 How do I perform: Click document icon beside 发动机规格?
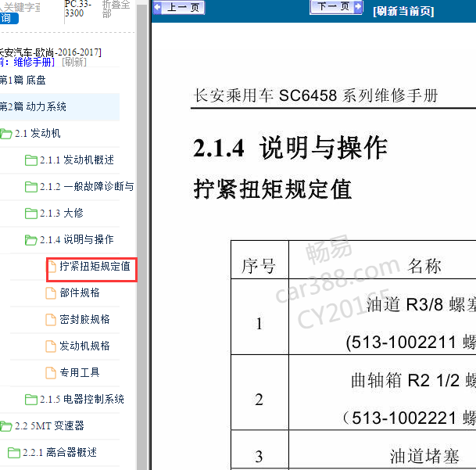[51, 346]
